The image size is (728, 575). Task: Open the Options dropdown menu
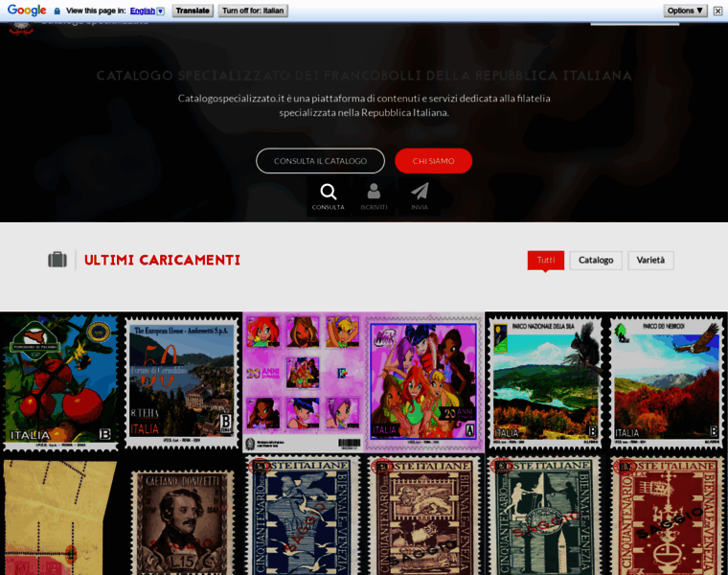[685, 11]
